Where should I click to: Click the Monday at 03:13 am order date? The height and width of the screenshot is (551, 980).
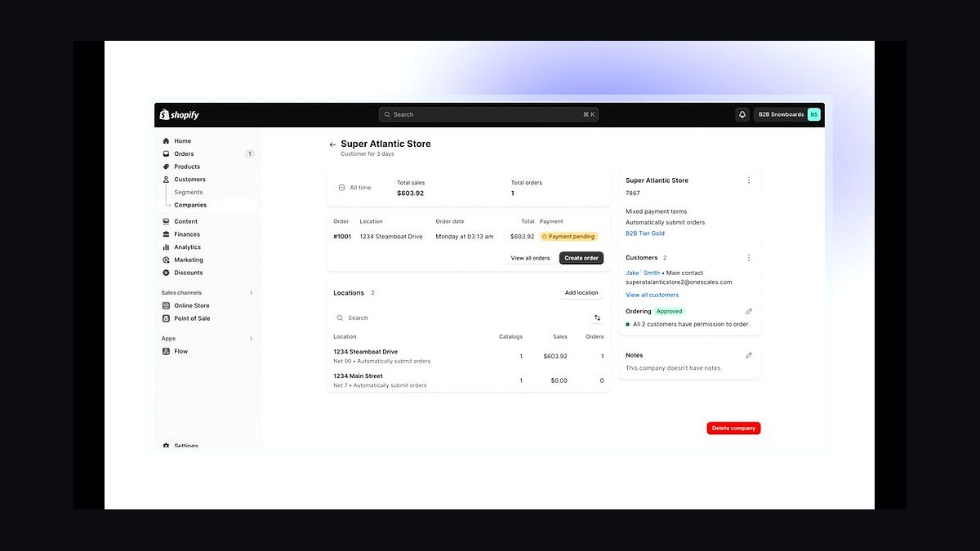point(465,237)
